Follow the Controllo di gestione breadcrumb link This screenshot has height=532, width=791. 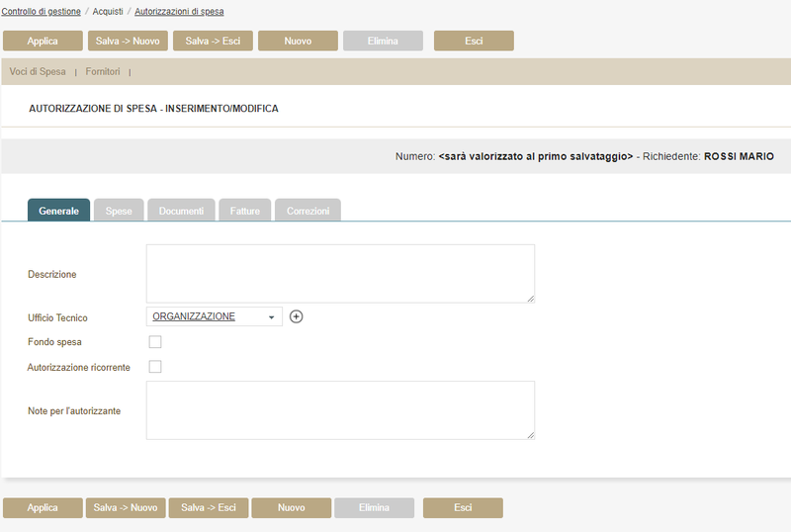tap(42, 12)
